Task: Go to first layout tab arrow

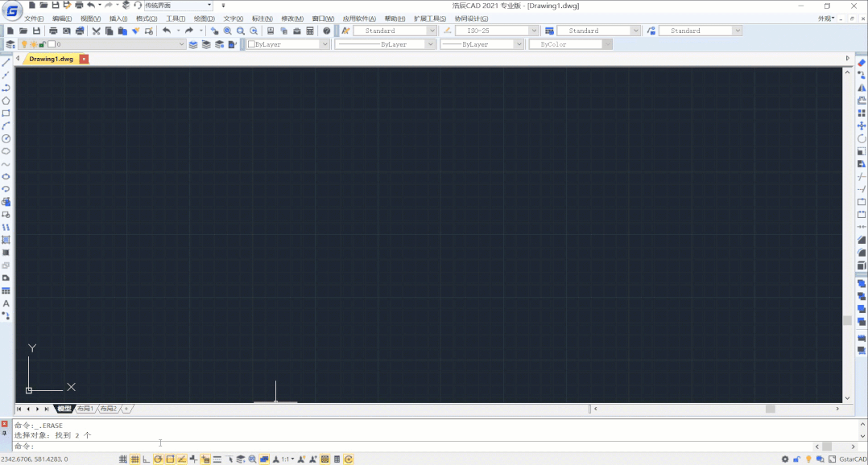Action: pyautogui.click(x=19, y=409)
